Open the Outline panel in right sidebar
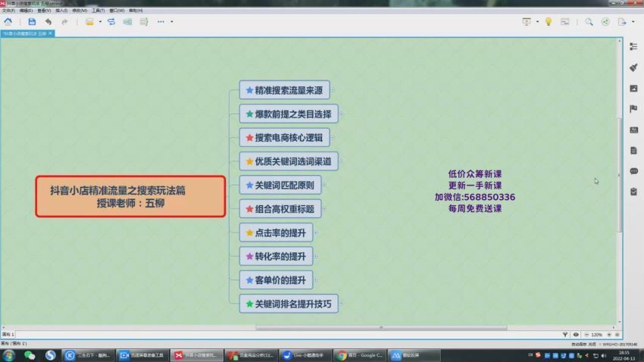 pos(633,47)
